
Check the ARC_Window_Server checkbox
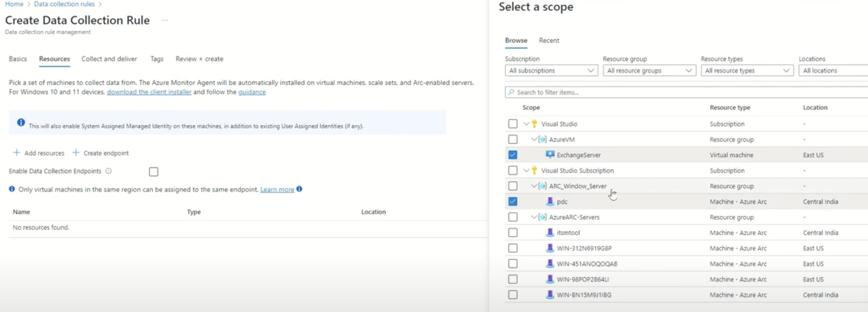[513, 186]
